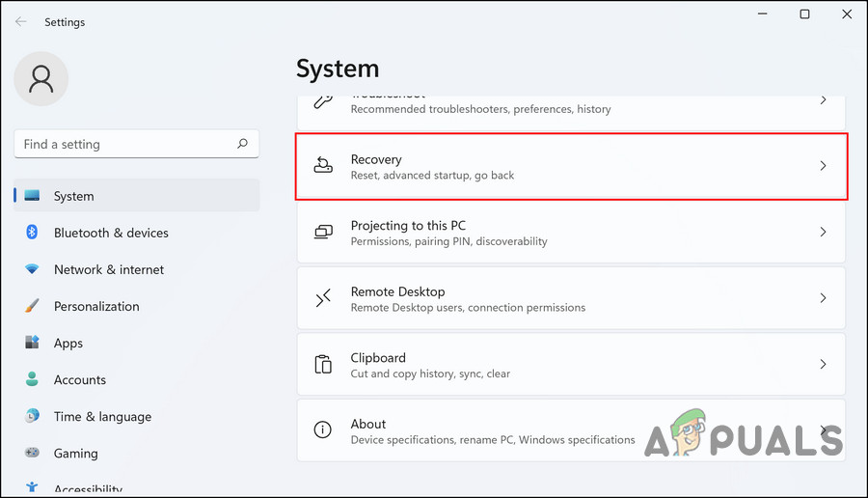The width and height of the screenshot is (868, 498).
Task: Select Time & language in sidebar
Action: [x=102, y=416]
